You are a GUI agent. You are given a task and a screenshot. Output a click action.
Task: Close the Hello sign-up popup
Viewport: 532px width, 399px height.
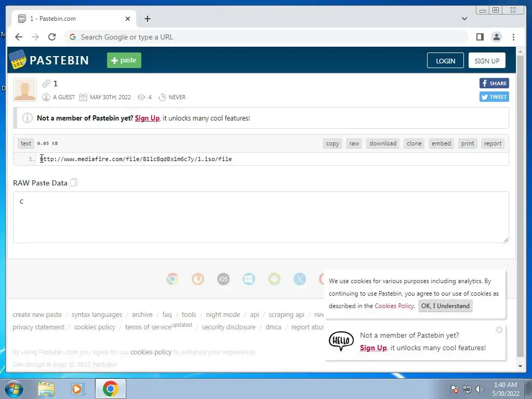tap(499, 329)
